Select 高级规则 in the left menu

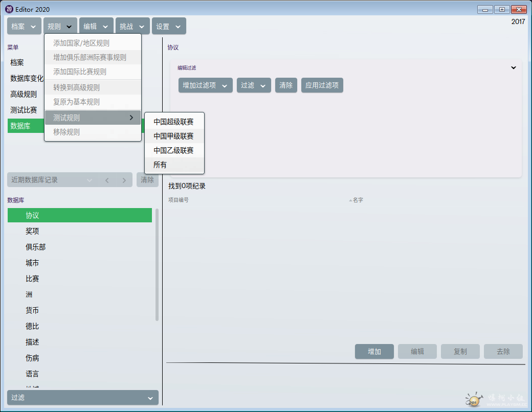tap(24, 94)
